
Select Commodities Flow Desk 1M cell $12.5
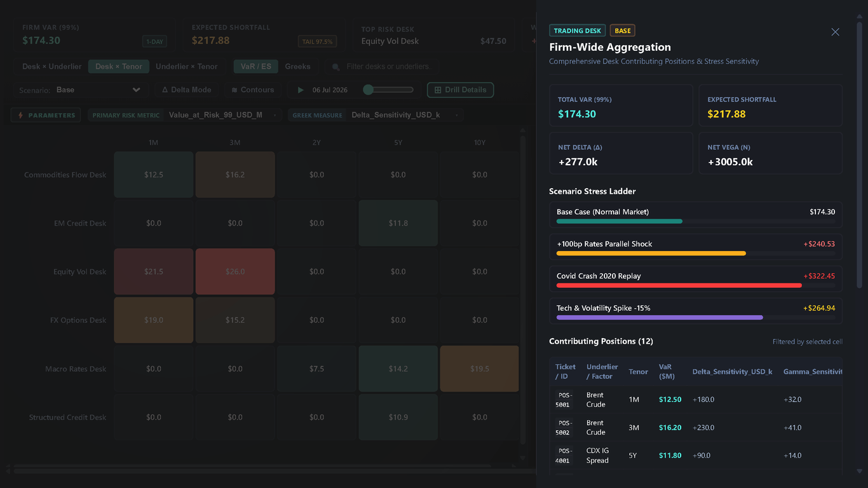pyautogui.click(x=154, y=175)
